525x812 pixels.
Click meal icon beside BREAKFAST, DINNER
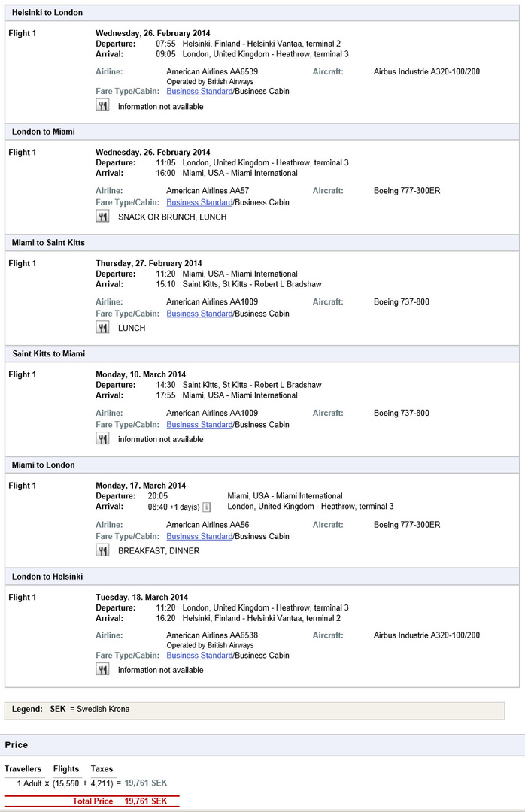(103, 550)
